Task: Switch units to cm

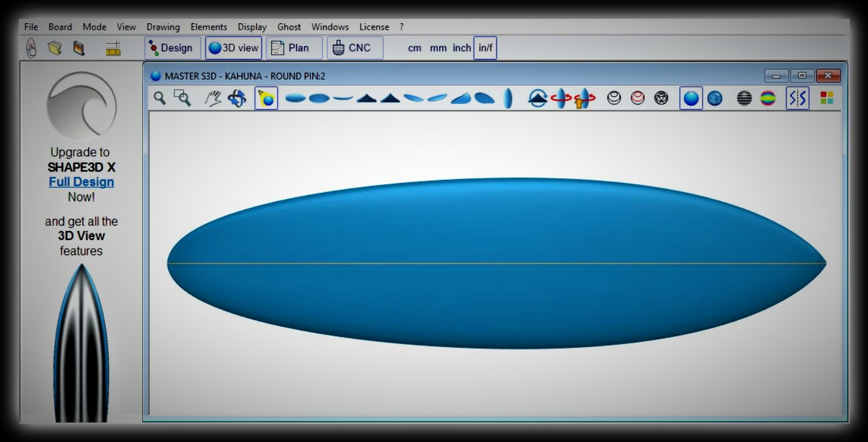Action: pyautogui.click(x=415, y=48)
